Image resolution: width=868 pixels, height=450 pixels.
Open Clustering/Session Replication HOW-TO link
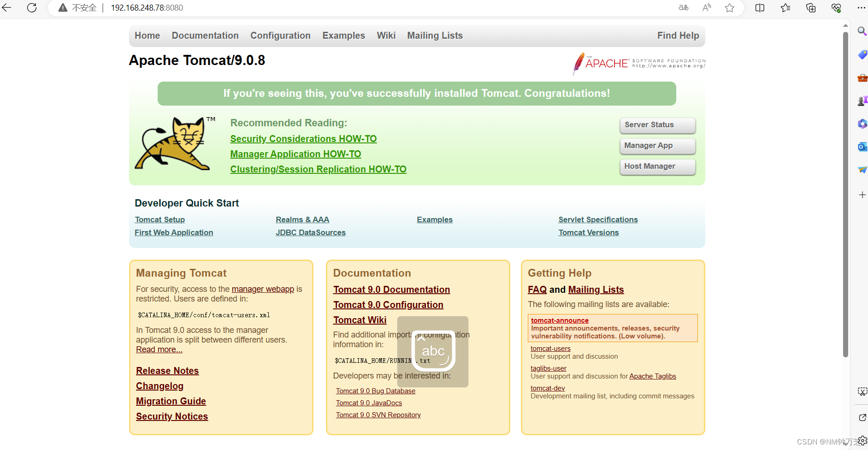point(318,169)
